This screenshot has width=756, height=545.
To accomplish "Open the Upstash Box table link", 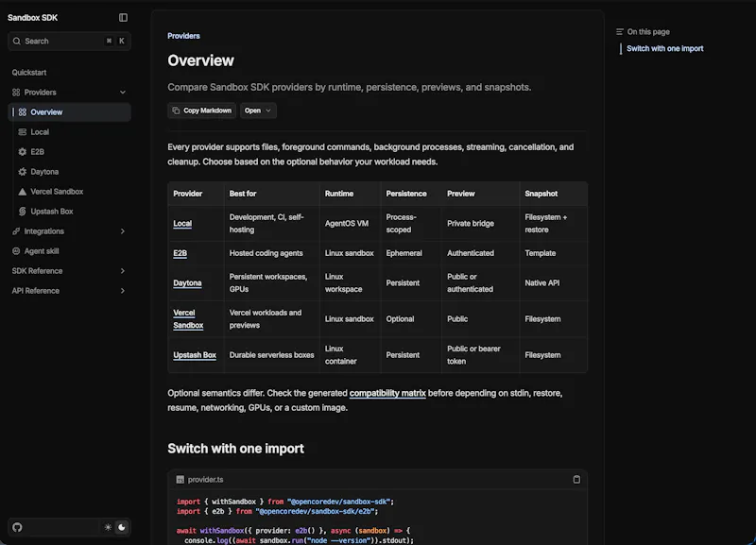I will tap(195, 355).
